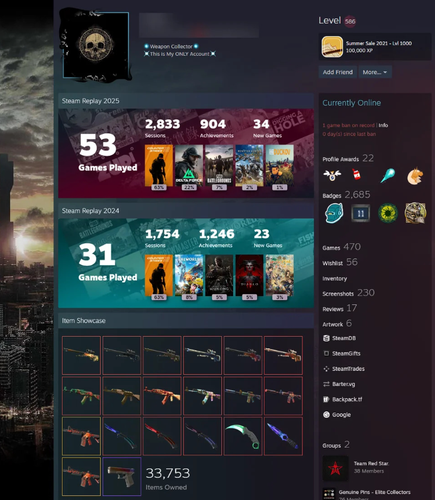Select the red Diablo game cover
Image resolution: width=435 pixels, height=500 pixels.
pyautogui.click(x=249, y=275)
